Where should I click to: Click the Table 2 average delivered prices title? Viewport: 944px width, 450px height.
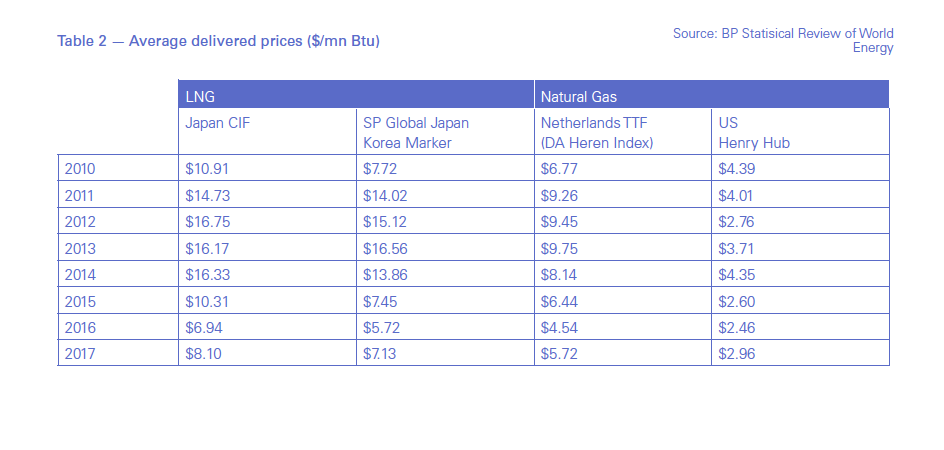[x=218, y=40]
